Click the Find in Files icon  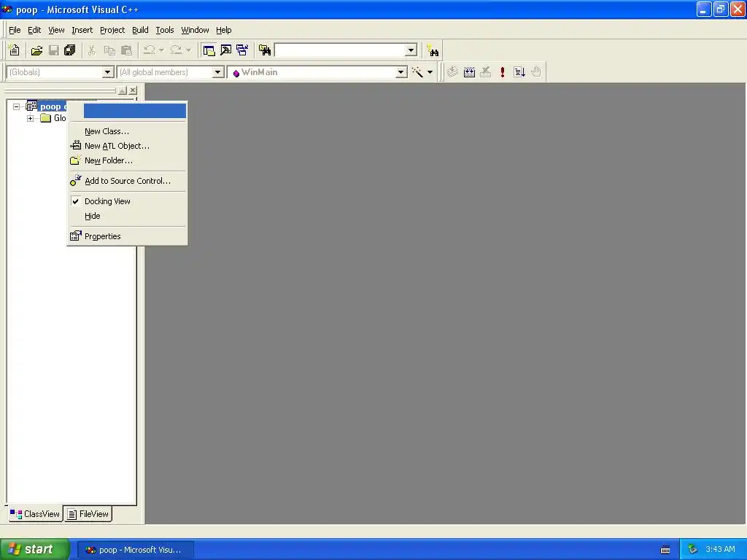click(x=265, y=50)
